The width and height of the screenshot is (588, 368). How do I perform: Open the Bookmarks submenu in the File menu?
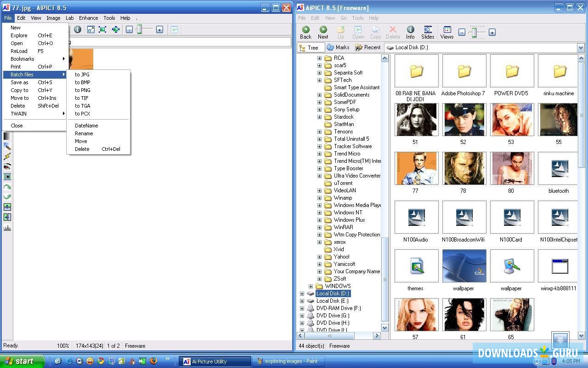coord(35,59)
